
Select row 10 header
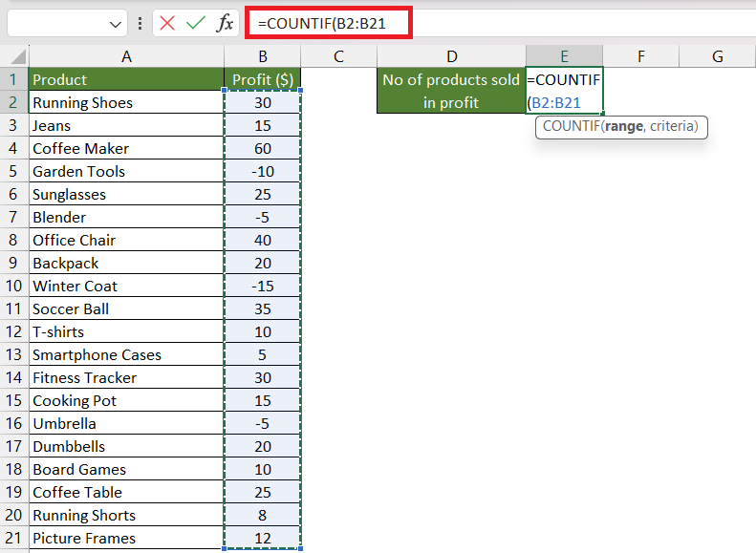coord(13,286)
